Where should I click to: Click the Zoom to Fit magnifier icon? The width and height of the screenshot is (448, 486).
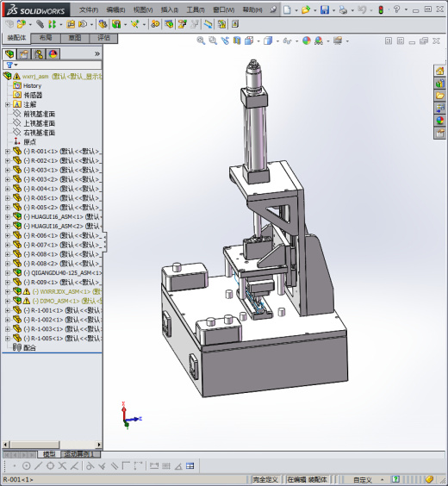(x=201, y=40)
